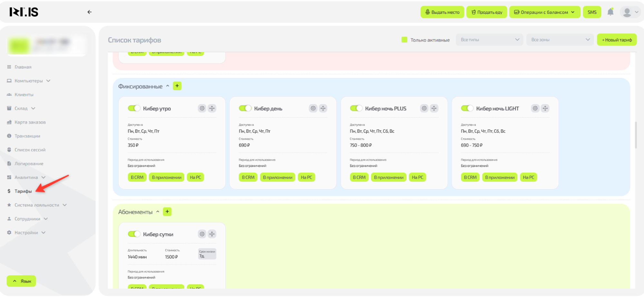Expand Операции с балансом dropdown button
Image resolution: width=644 pixels, height=297 pixels.
(x=544, y=12)
